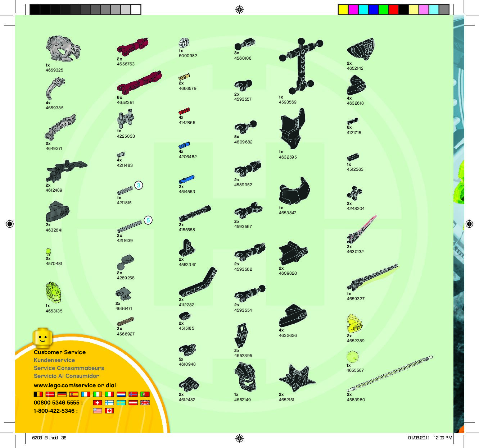
Task: Click the black spiked star piece 4652151
Action: (297, 378)
